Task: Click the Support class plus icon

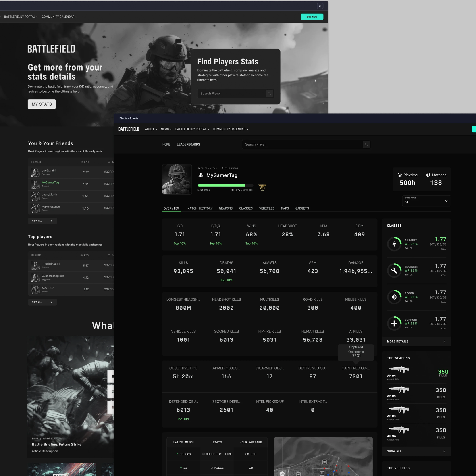Action: [x=394, y=324]
